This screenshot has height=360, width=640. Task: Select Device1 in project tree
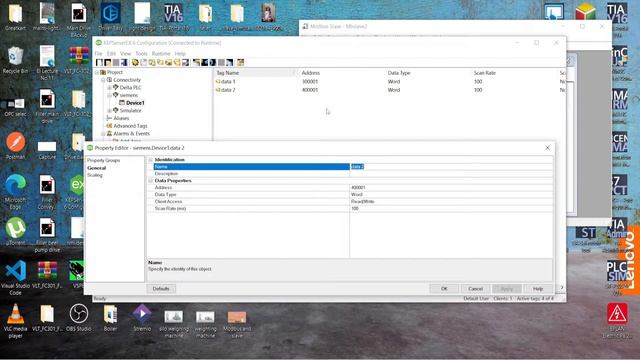(135, 103)
